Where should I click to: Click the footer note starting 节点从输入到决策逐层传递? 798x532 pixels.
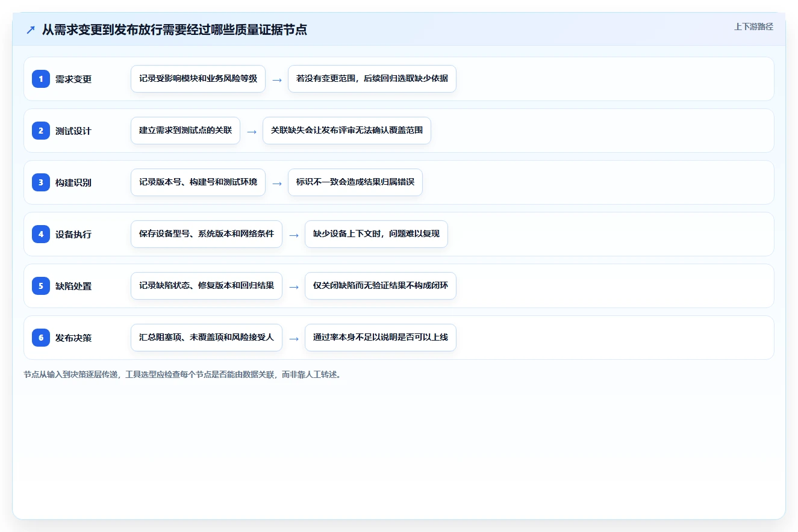point(182,374)
